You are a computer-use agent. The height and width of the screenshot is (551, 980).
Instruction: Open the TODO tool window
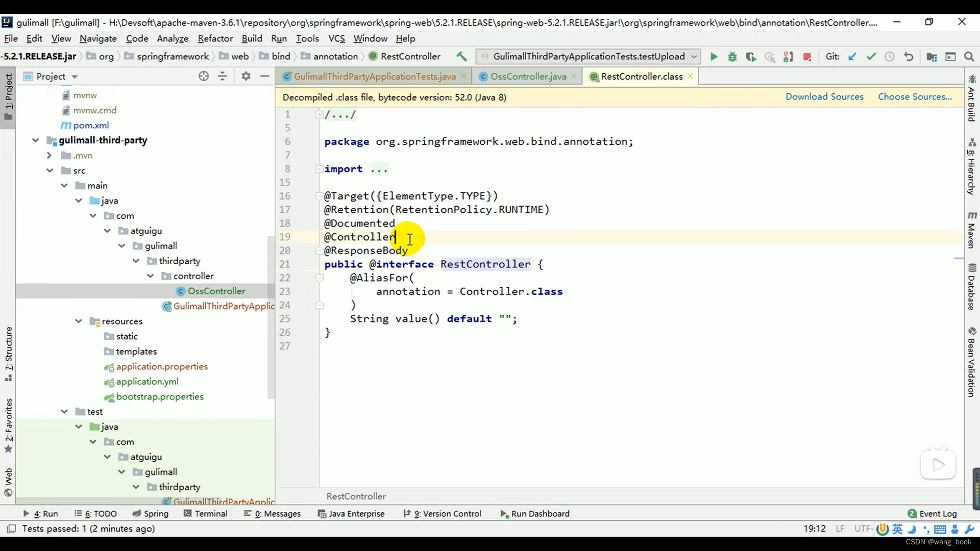tap(95, 514)
